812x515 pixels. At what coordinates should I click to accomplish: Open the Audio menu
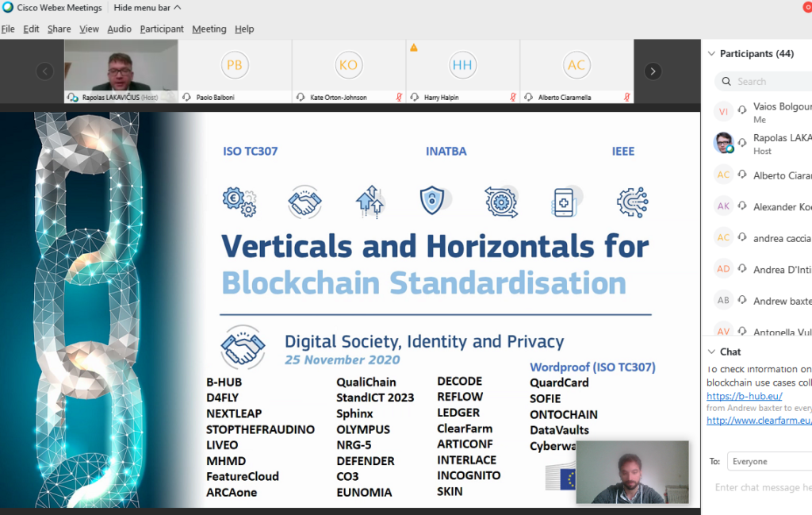119,29
